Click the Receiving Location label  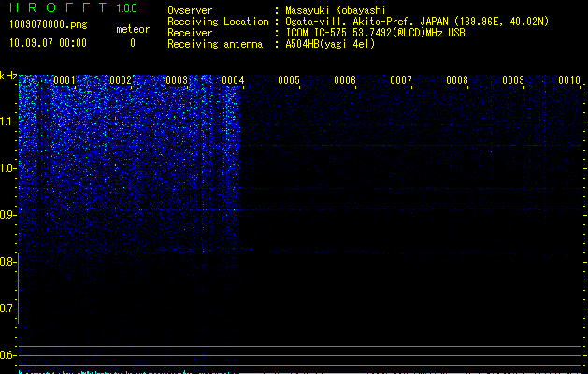click(x=218, y=22)
